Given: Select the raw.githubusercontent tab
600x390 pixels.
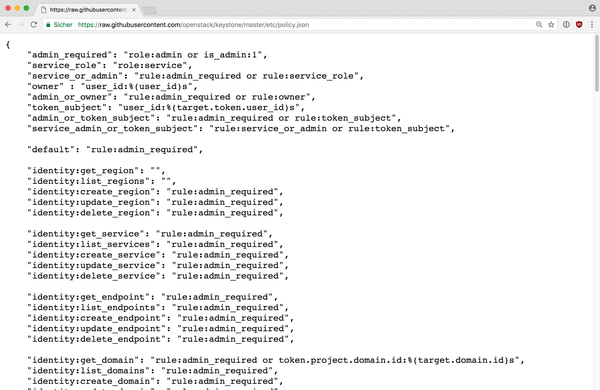Looking at the screenshot, I should (89, 10).
